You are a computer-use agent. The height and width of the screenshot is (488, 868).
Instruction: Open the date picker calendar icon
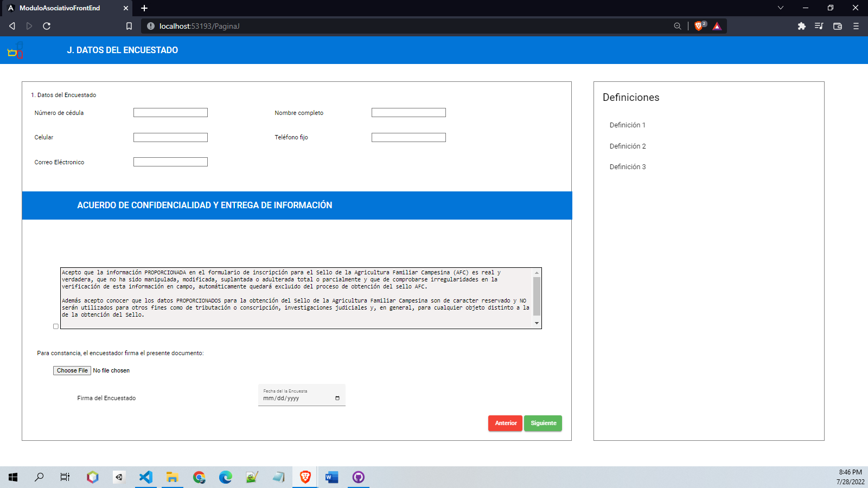click(x=337, y=399)
